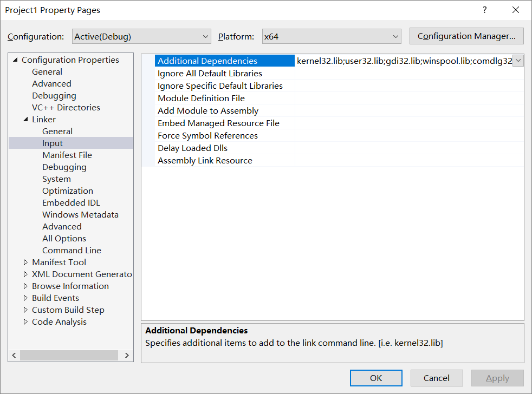Viewport: 532px width, 394px height.
Task: Click the left scroll arrow below the tree
Action: (14, 355)
